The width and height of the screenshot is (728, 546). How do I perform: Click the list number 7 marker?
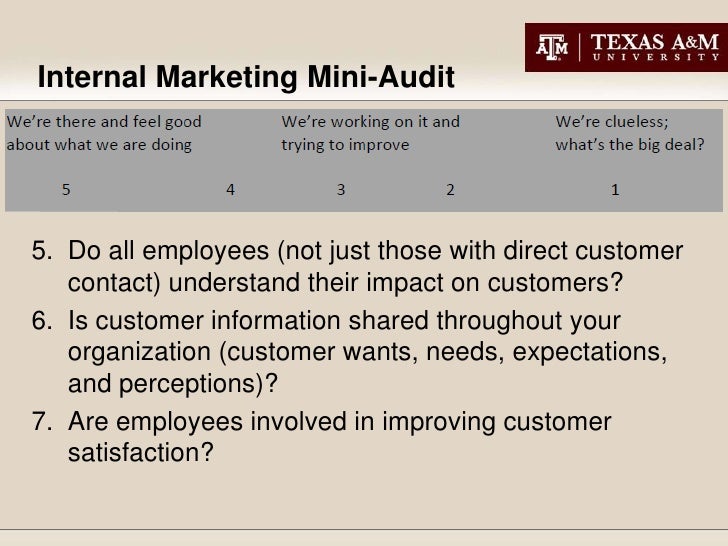[42, 422]
